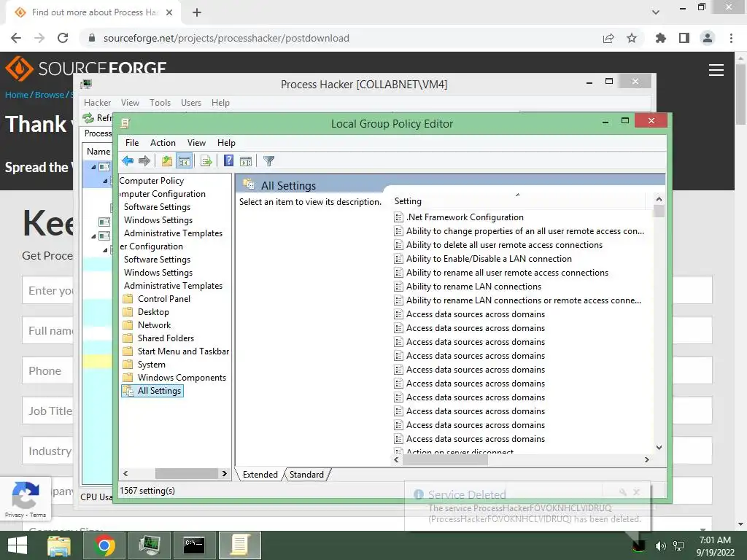
Task: Open the Help icon in Group Policy toolbar
Action: pos(228,161)
